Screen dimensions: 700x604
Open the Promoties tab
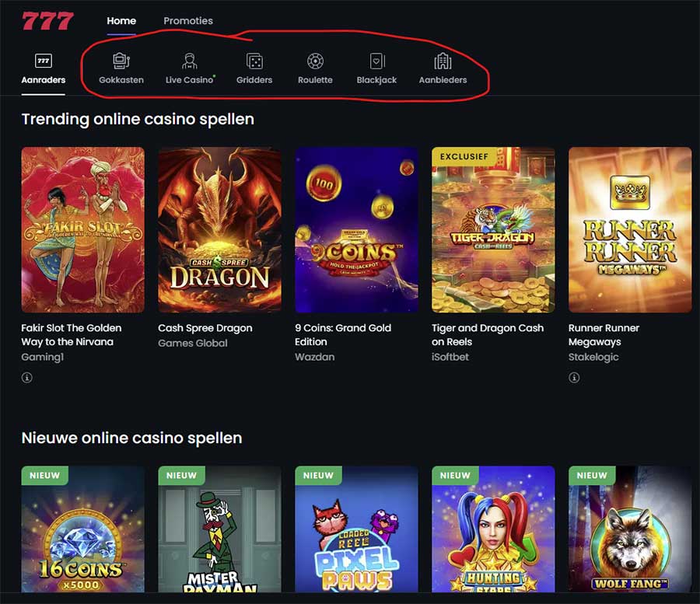click(x=188, y=20)
